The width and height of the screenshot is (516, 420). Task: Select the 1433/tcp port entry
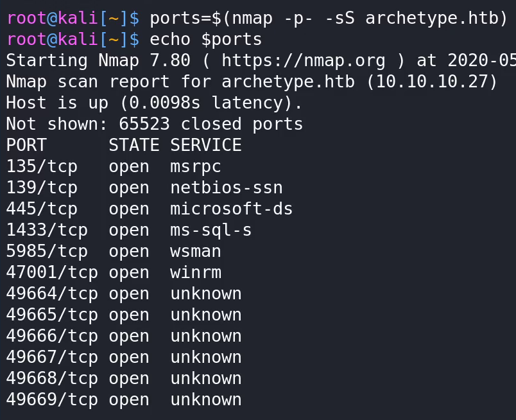coord(47,231)
